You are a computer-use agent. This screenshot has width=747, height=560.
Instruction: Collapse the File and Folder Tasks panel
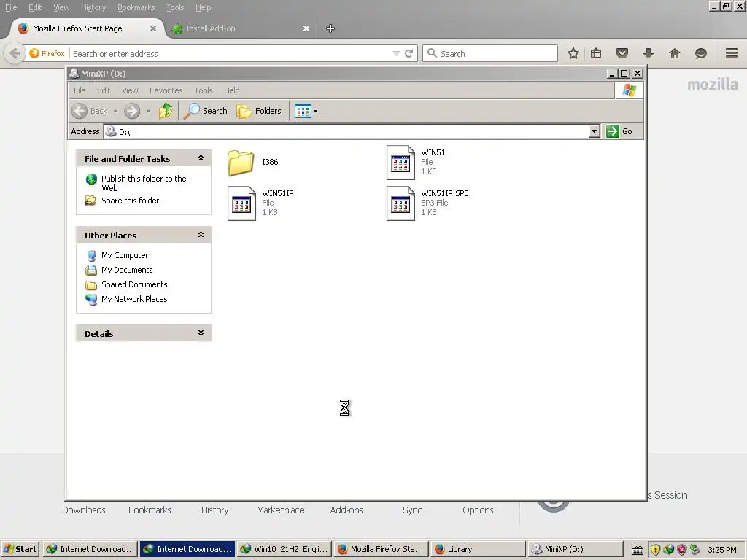click(x=201, y=158)
